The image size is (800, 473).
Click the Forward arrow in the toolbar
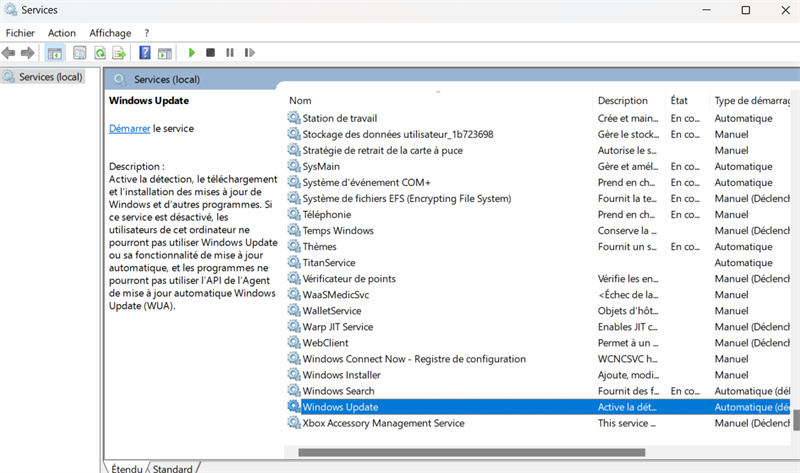click(x=28, y=53)
